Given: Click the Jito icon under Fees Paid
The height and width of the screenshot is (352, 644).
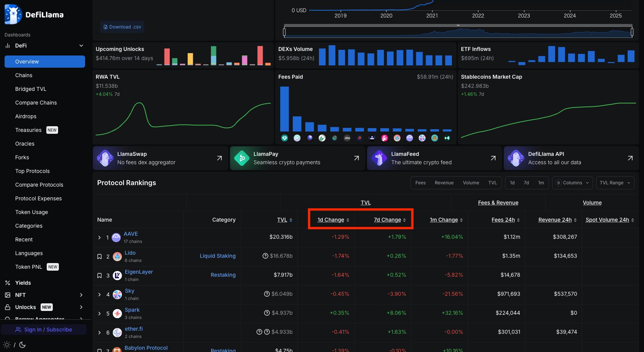Looking at the screenshot, I should coord(347,138).
